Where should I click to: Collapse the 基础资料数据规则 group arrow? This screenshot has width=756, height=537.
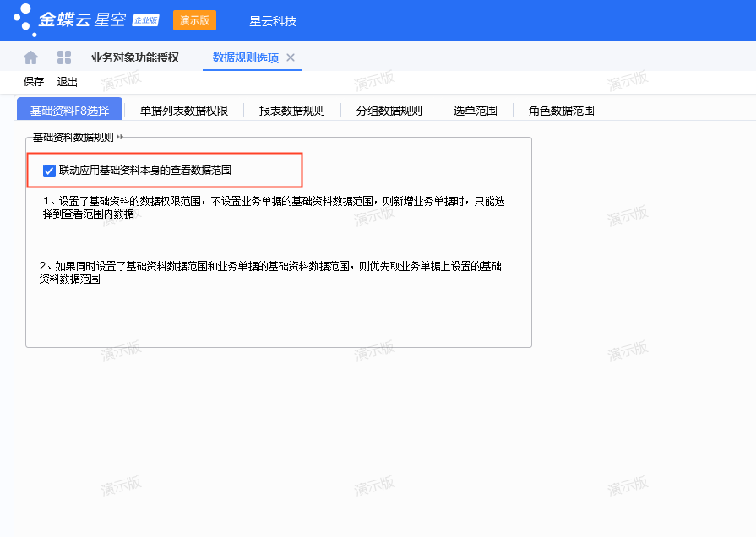coord(120,137)
